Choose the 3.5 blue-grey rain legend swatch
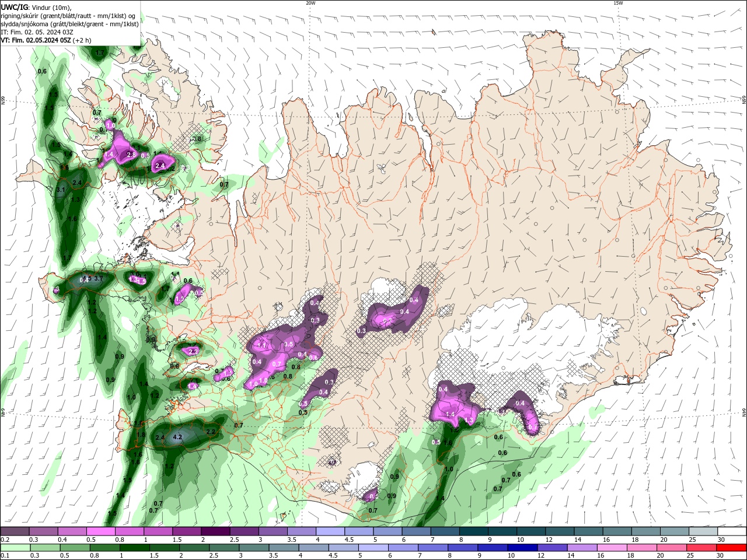 [x=284, y=548]
